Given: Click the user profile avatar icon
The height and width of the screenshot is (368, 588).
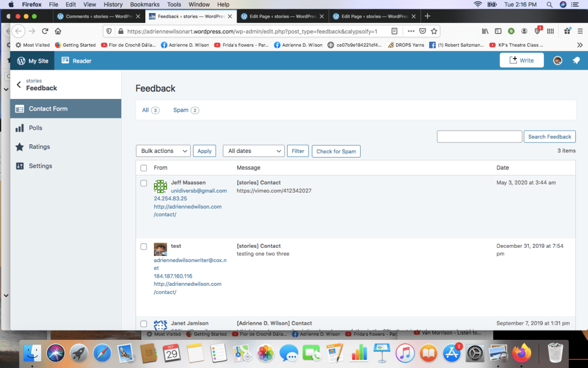Looking at the screenshot, I should coord(557,60).
